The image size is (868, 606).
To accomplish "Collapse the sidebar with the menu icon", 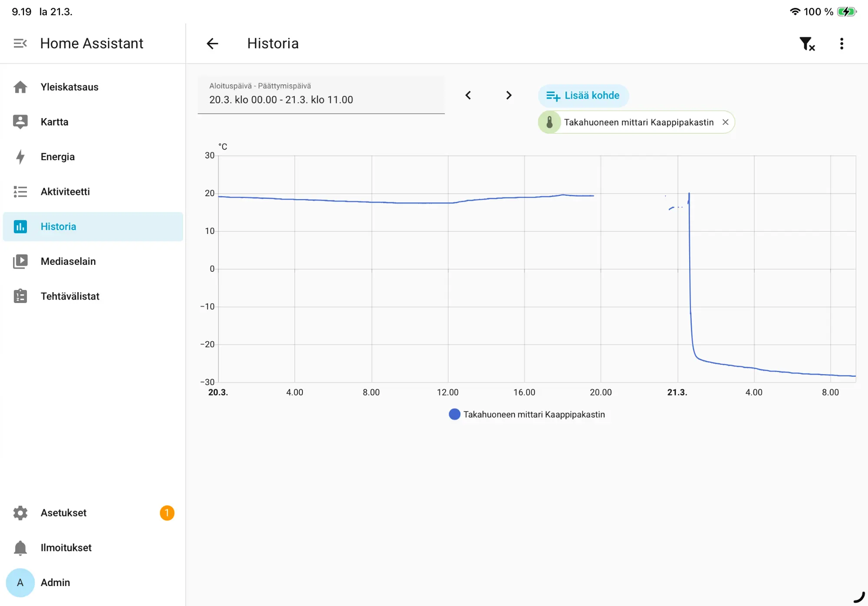I will pyautogui.click(x=20, y=43).
